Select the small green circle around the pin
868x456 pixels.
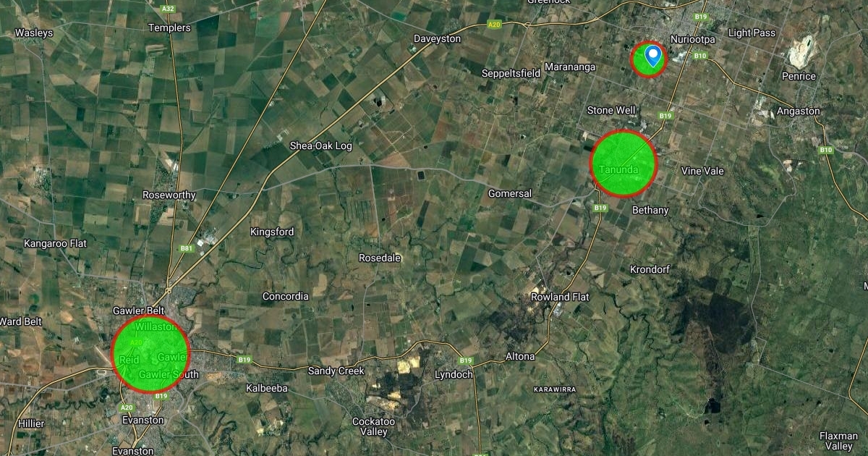coord(650,59)
